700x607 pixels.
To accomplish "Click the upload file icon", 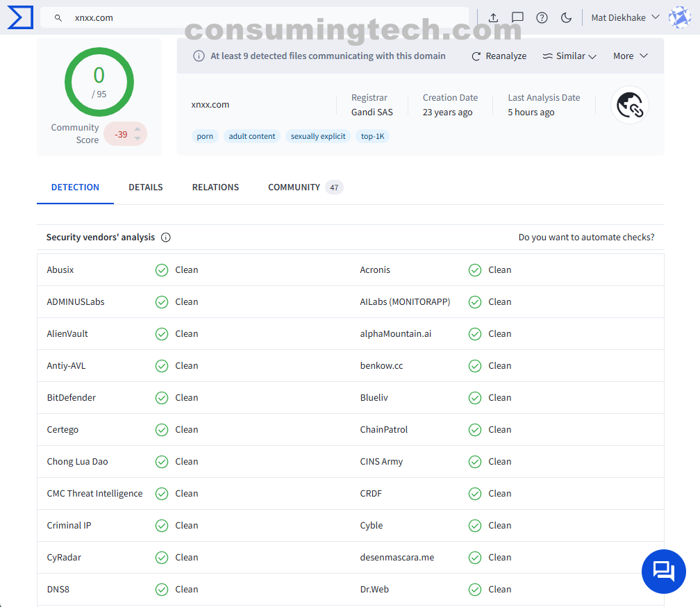I will (493, 17).
